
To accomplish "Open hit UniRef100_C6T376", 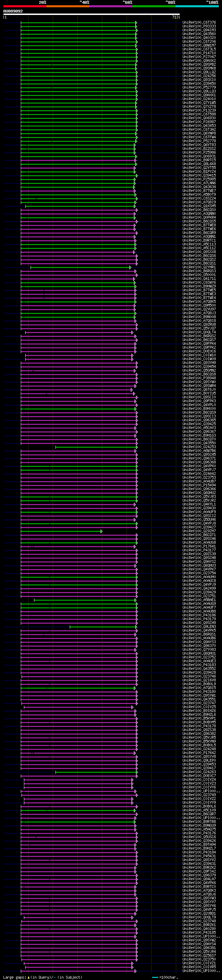I will tap(199, 23).
